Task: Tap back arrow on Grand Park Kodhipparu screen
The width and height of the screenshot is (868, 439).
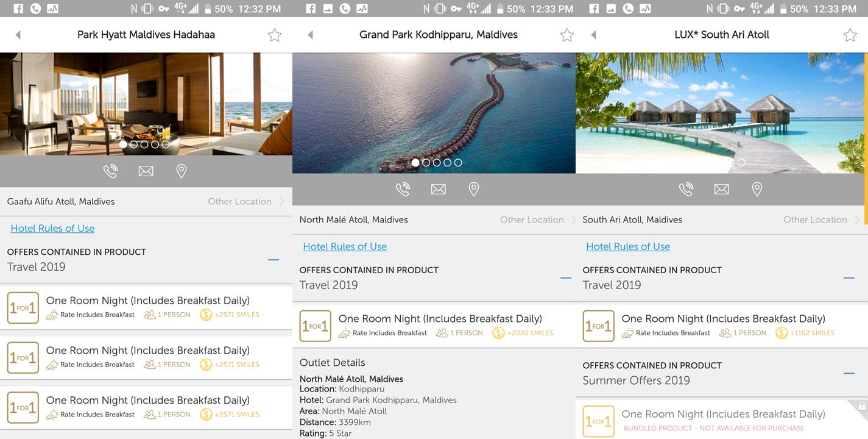Action: click(310, 35)
